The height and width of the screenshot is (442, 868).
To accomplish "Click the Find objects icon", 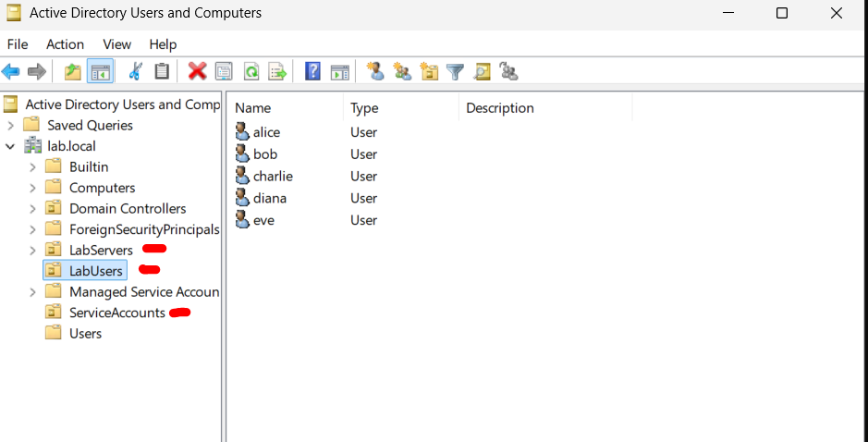I will 483,71.
